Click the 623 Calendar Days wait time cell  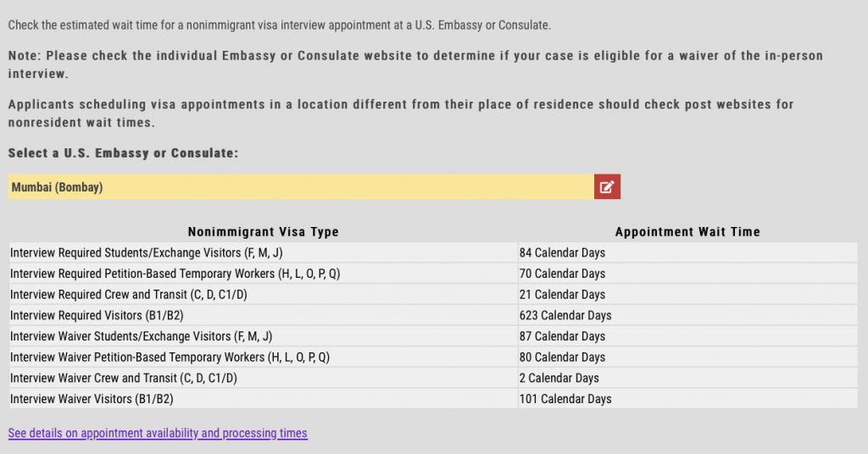(688, 315)
